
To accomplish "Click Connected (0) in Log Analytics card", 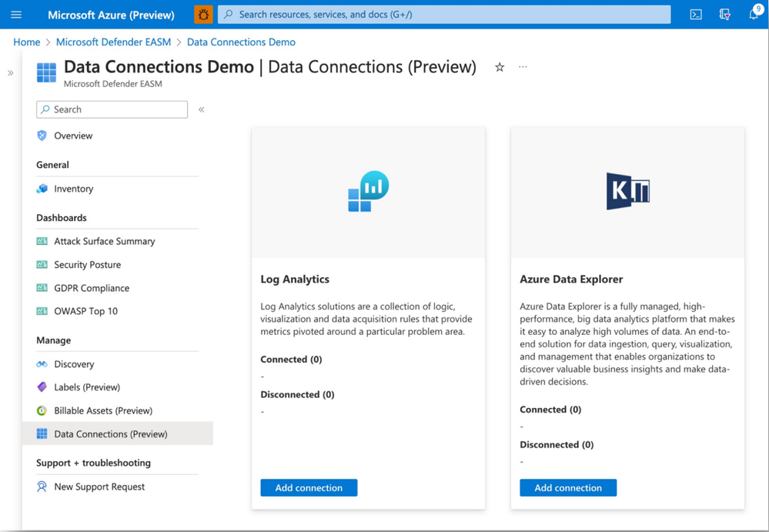I will [x=291, y=360].
